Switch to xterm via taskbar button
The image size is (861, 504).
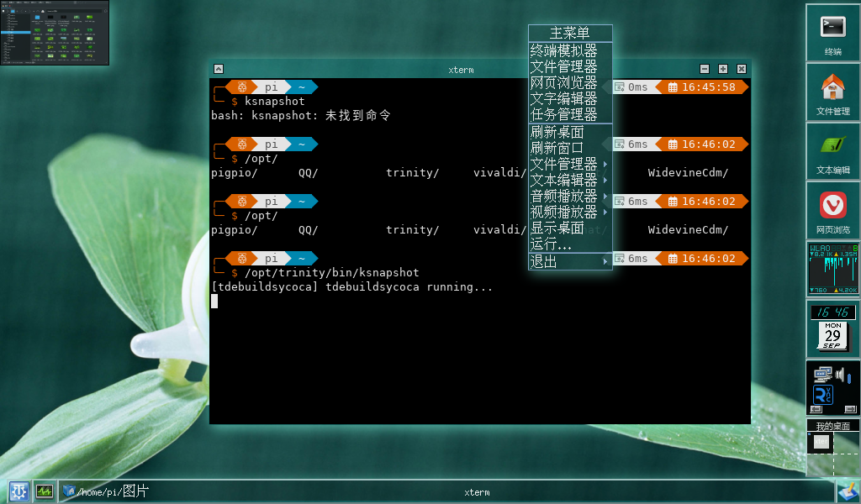click(x=476, y=492)
